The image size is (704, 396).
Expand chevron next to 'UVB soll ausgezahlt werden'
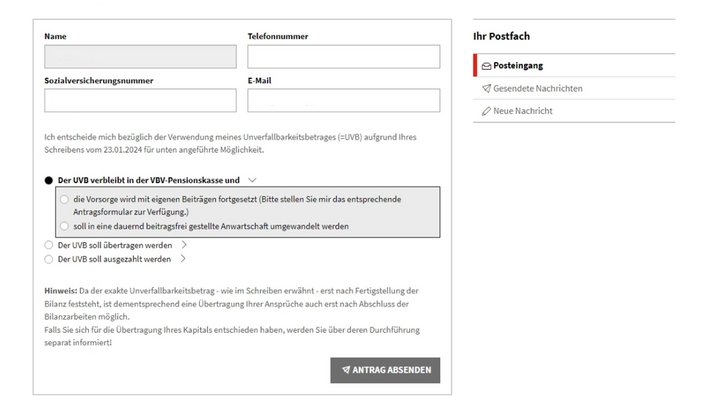pos(183,259)
